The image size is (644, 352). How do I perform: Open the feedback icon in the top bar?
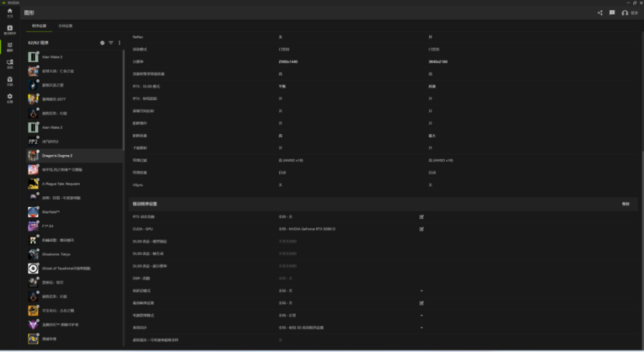click(612, 13)
